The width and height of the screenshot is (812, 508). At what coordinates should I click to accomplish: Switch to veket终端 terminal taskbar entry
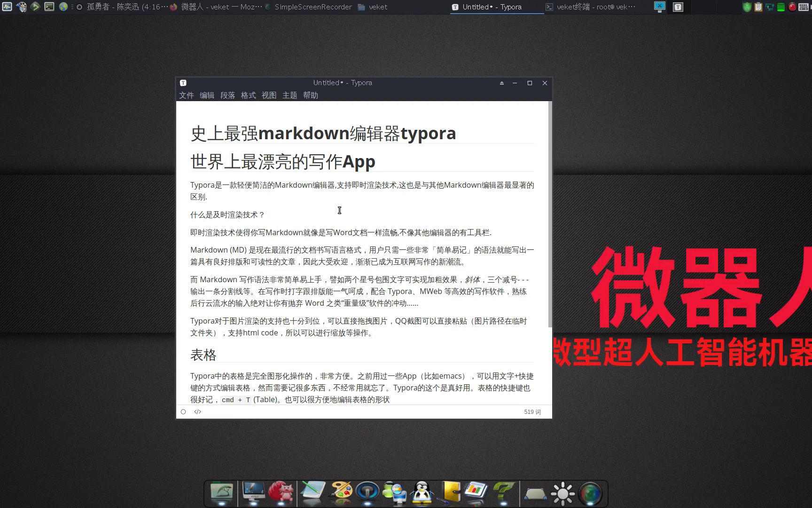coord(590,7)
